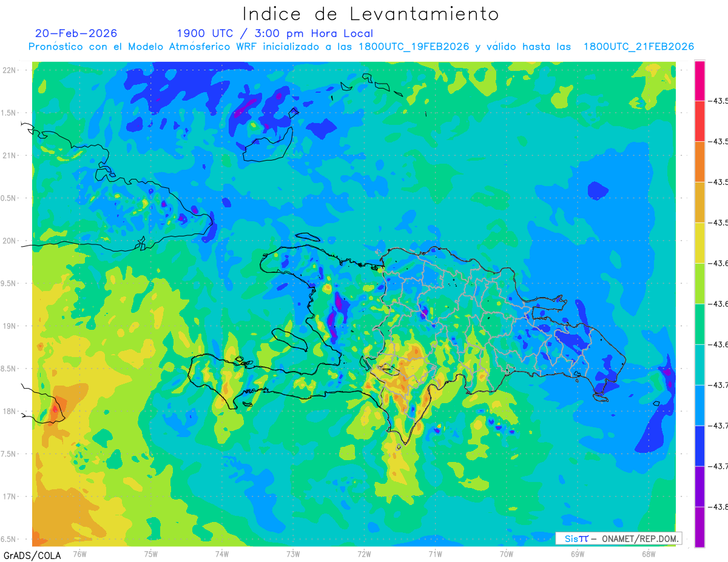The height and width of the screenshot is (562, 728).
Task: Click the "74W" longitude label
Action: (x=222, y=554)
